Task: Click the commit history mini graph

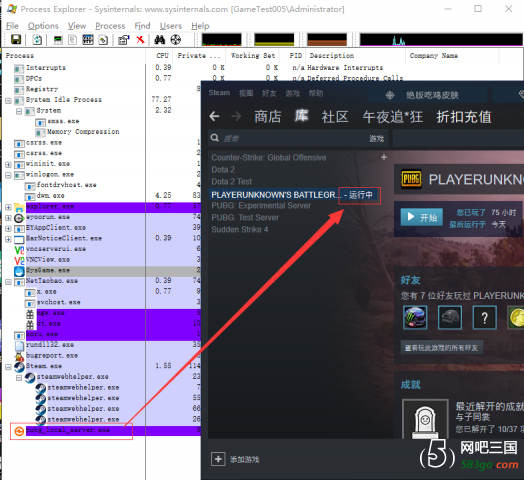Action: [x=274, y=39]
